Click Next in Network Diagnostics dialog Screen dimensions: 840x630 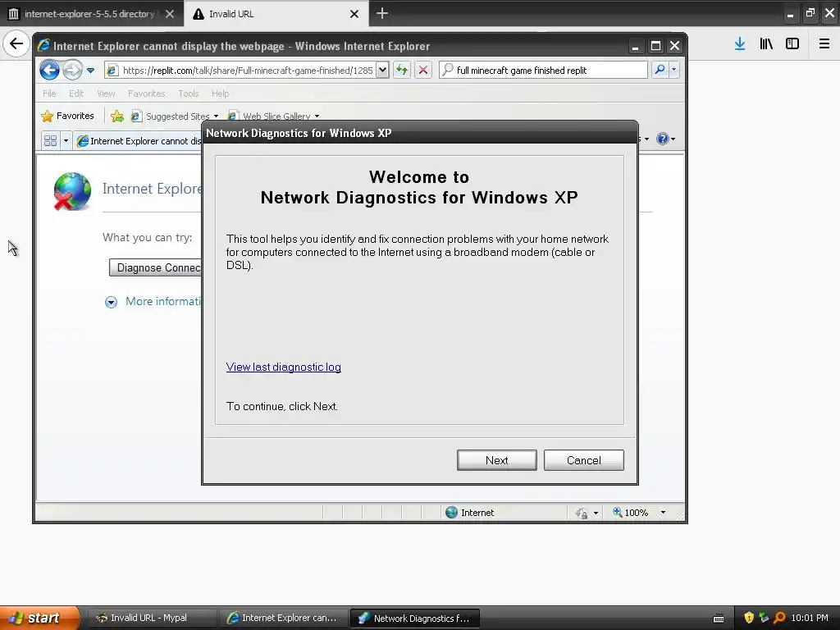(x=496, y=460)
